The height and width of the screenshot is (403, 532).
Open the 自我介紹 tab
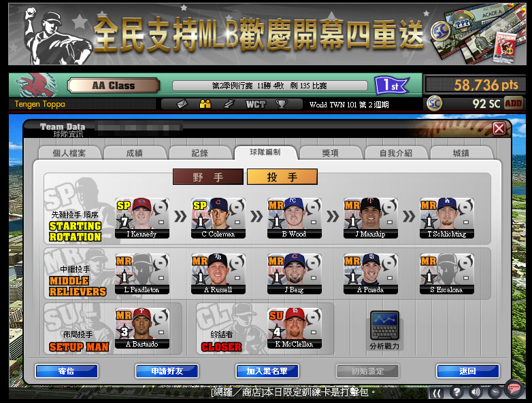396,153
